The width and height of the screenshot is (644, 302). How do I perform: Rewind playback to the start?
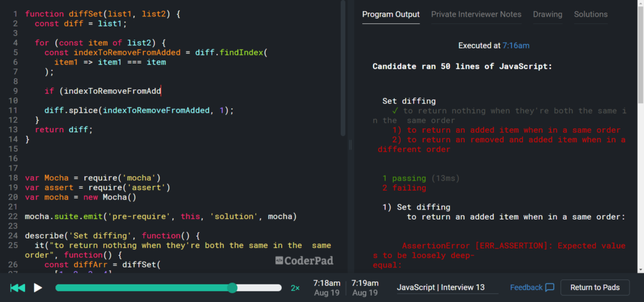click(18, 288)
